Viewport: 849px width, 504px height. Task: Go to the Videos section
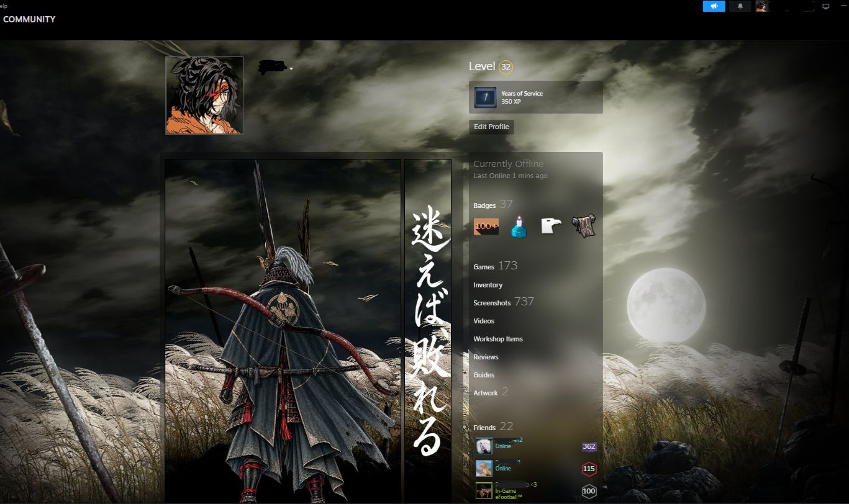pyautogui.click(x=484, y=321)
